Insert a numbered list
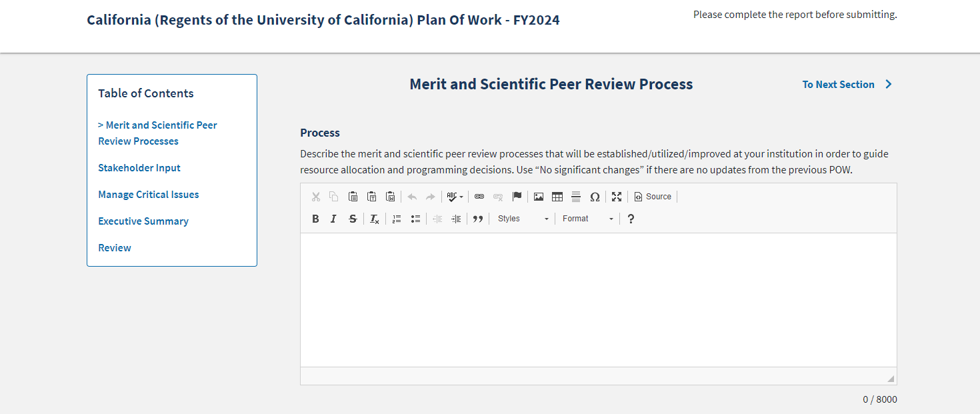The height and width of the screenshot is (414, 980). (397, 219)
